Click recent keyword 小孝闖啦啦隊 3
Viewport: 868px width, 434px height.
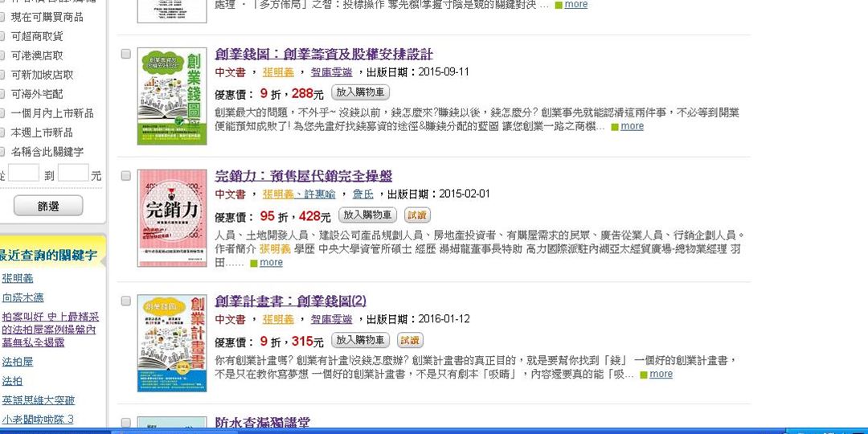coord(38,419)
